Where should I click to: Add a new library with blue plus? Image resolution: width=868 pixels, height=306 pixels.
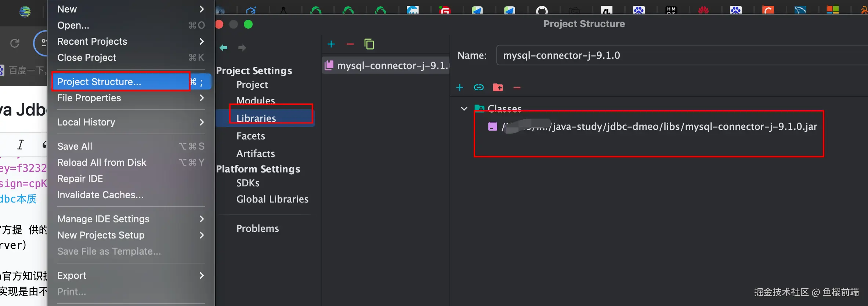click(331, 44)
